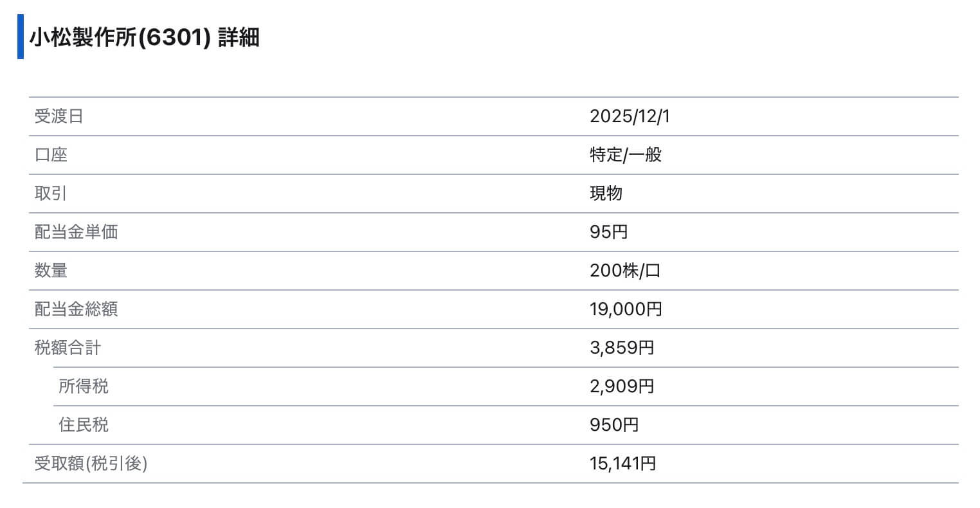Click the 税額合計 row label

coord(68,348)
